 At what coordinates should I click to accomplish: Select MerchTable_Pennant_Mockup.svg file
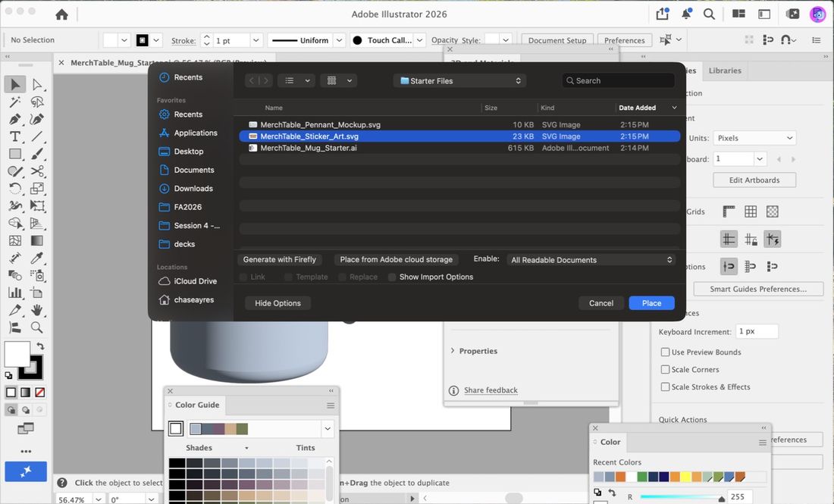point(459,125)
